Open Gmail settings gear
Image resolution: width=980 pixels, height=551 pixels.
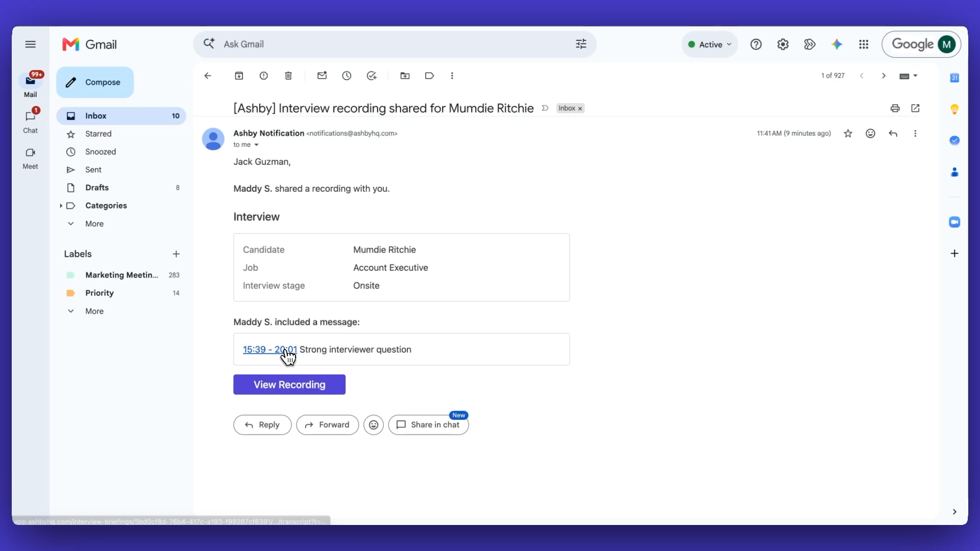click(x=783, y=44)
